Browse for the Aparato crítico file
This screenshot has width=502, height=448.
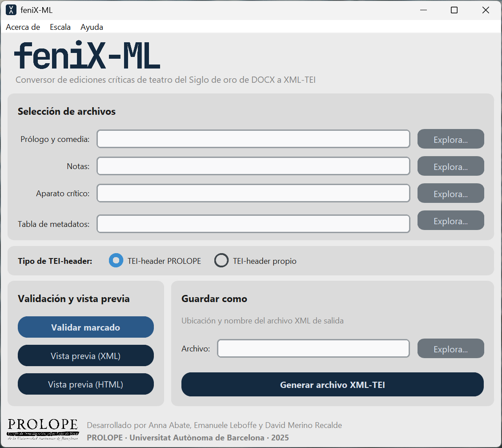(x=450, y=194)
